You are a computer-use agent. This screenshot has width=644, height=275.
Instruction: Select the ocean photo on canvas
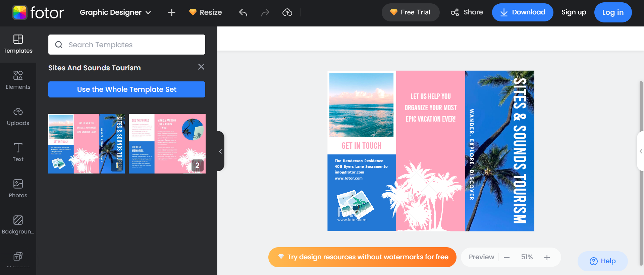(x=361, y=105)
